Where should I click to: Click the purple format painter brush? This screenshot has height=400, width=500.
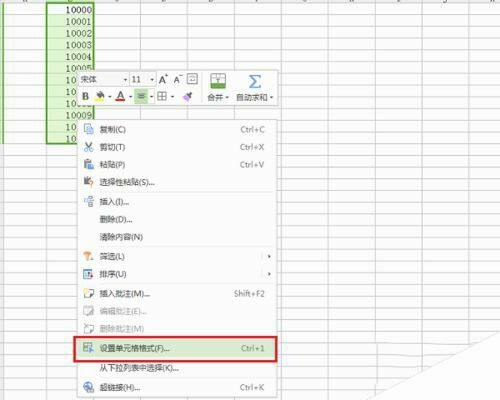click(187, 97)
